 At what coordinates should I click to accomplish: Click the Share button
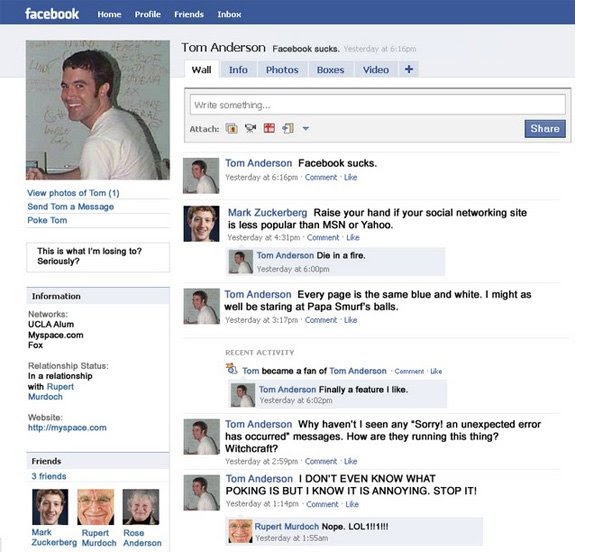click(545, 128)
